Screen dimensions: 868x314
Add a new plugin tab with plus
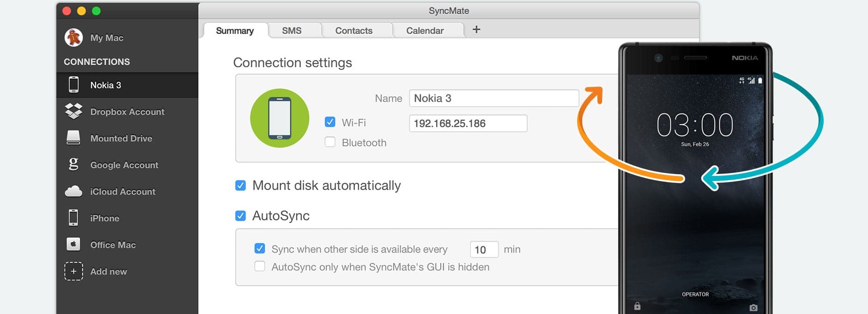[x=476, y=30]
